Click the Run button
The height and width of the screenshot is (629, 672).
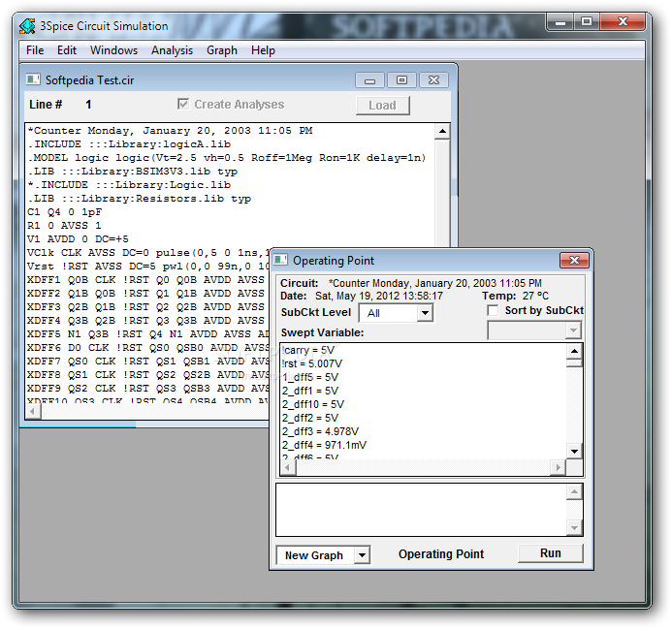(550, 553)
